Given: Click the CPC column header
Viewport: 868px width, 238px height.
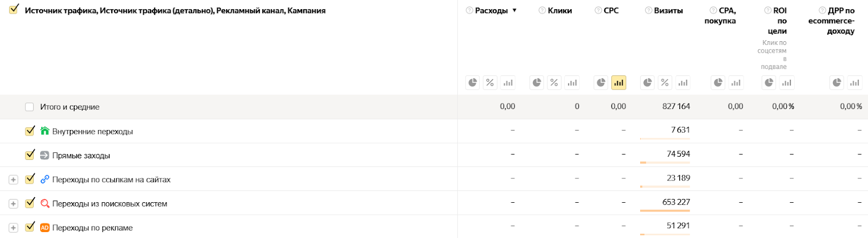Looking at the screenshot, I should coord(611,10).
